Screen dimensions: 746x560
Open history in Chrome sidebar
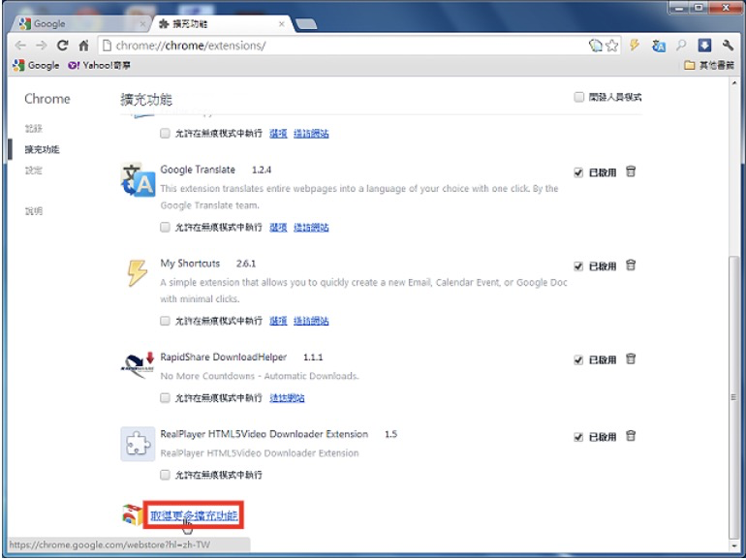(x=33, y=129)
